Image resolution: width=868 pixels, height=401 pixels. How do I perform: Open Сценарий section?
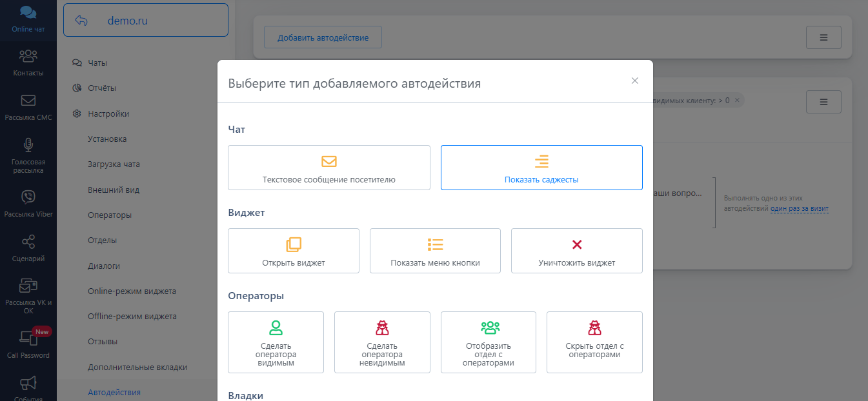point(28,249)
